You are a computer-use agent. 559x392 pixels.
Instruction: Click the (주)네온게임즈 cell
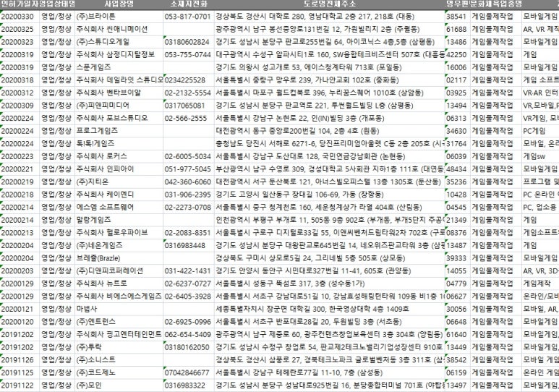point(119,245)
